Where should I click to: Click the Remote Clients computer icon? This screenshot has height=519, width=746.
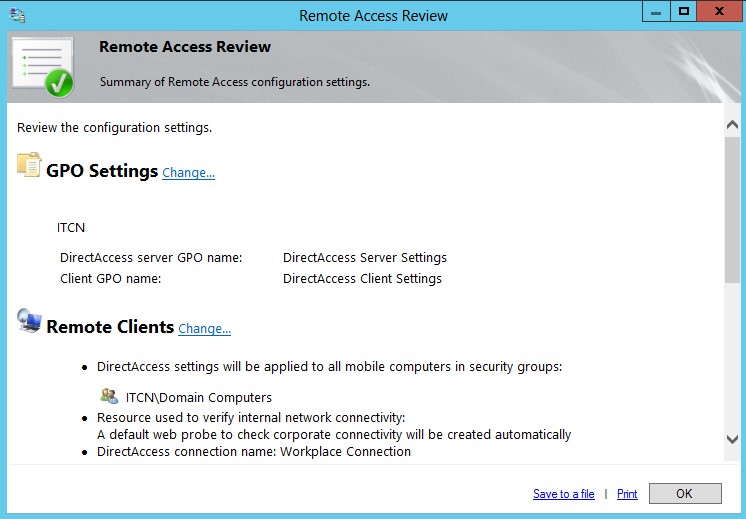(x=29, y=322)
